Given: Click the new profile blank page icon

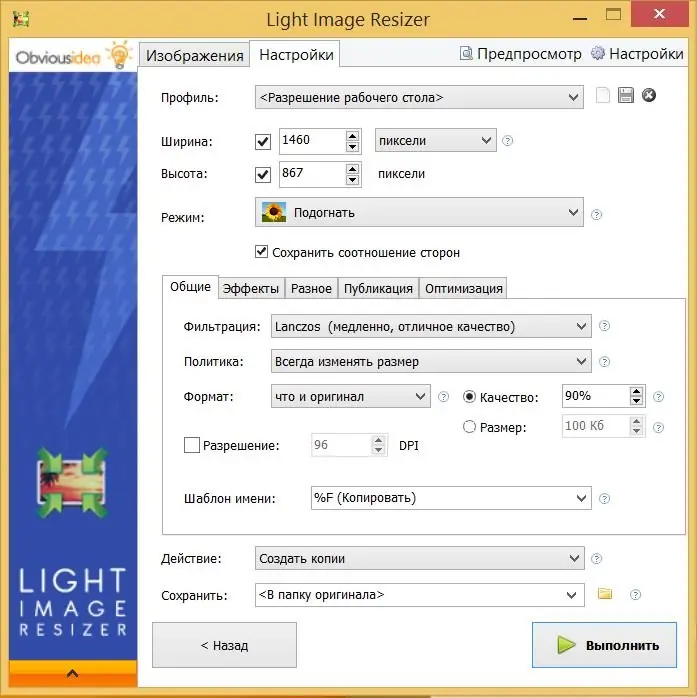Looking at the screenshot, I should pos(603,95).
